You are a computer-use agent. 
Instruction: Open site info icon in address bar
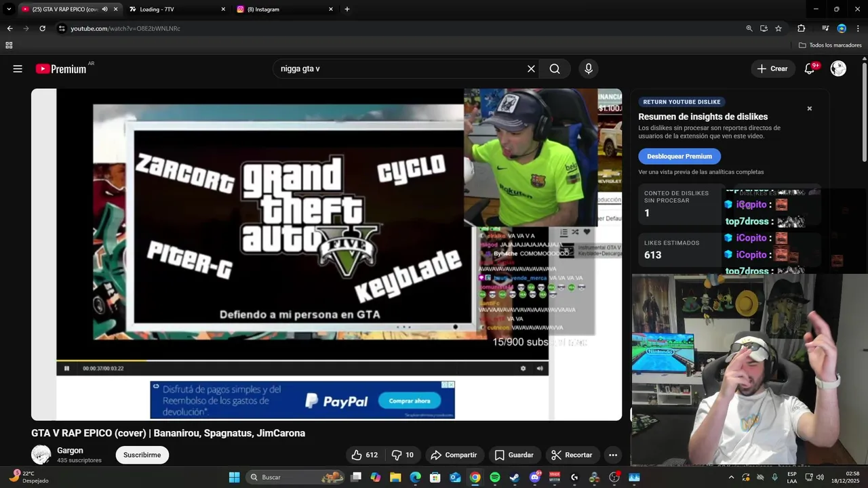62,28
